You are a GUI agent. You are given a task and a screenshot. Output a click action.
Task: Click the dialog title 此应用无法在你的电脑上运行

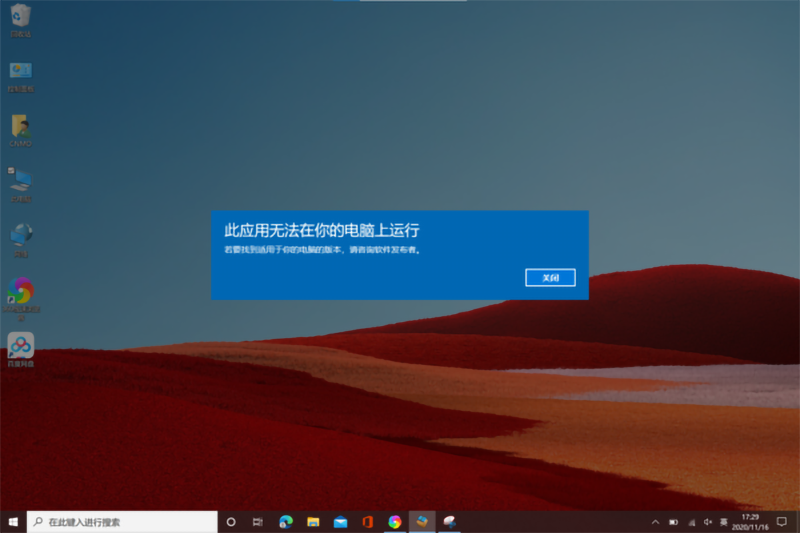click(322, 231)
